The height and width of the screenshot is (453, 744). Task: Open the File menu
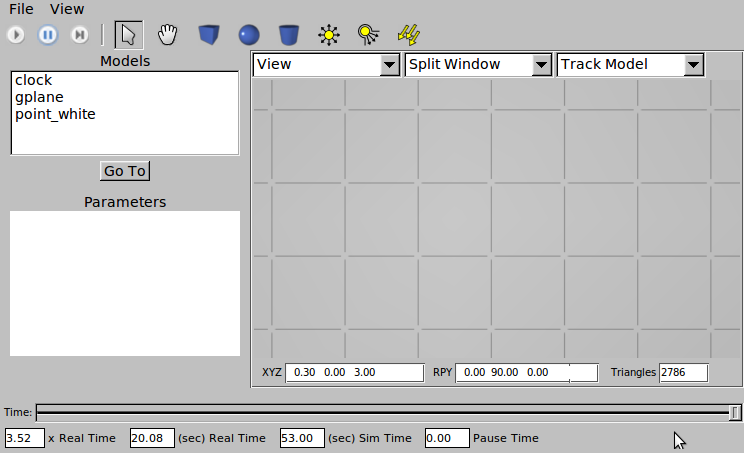[x=21, y=9]
